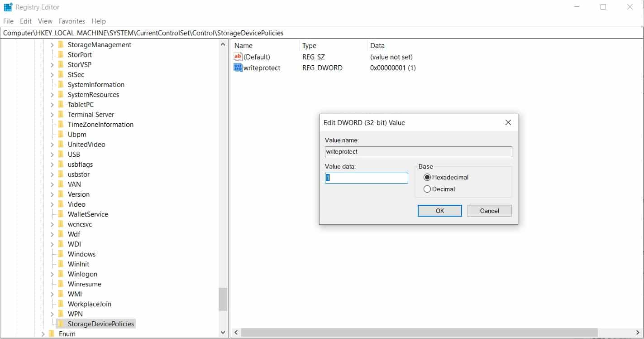The width and height of the screenshot is (644, 339).
Task: Click inside the Value data field
Action: [x=366, y=178]
